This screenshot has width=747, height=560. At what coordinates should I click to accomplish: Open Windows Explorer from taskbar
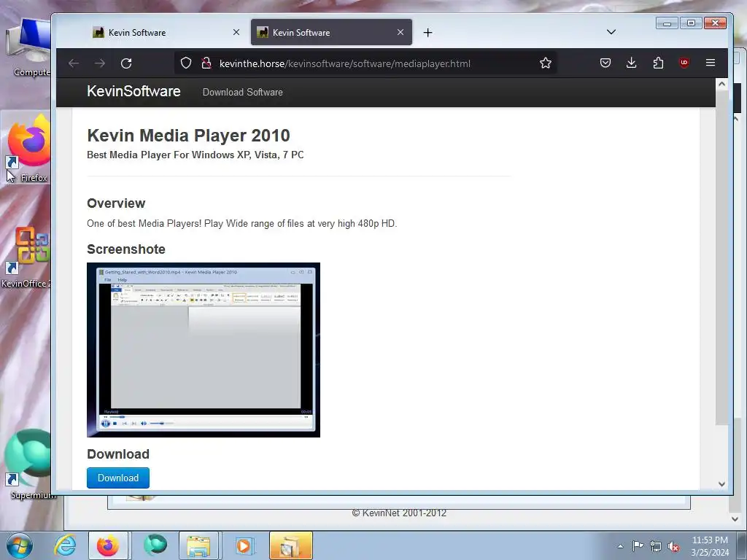(x=198, y=545)
